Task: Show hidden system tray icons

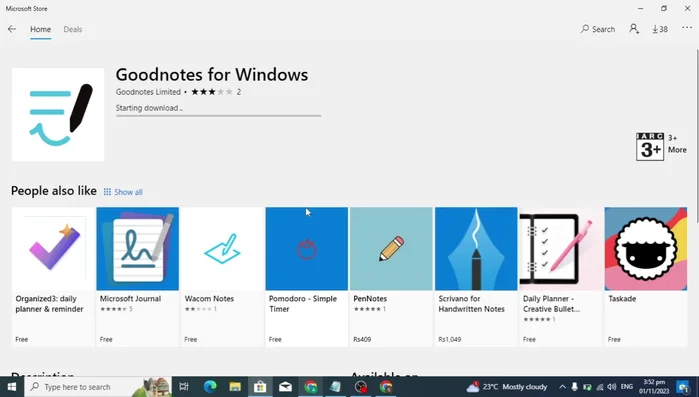Action: [x=562, y=387]
